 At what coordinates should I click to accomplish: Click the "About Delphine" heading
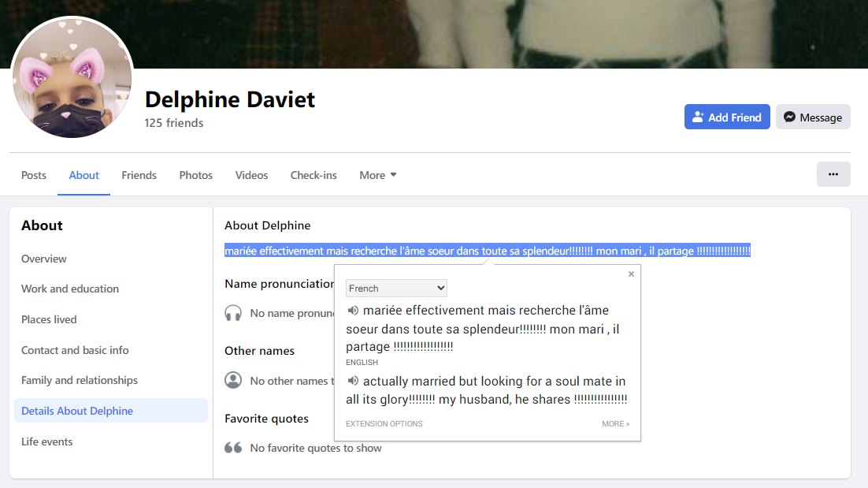(267, 225)
